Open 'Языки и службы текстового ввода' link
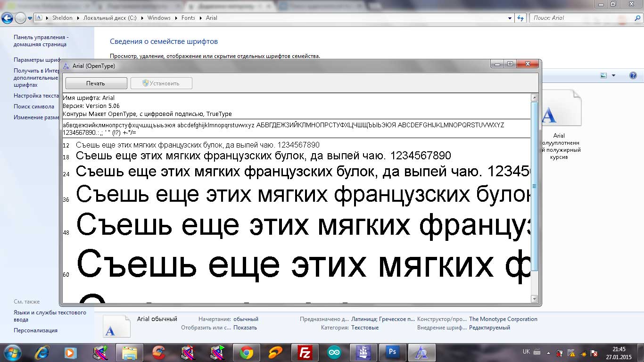Screen dimensions: 644x362 (50, 316)
